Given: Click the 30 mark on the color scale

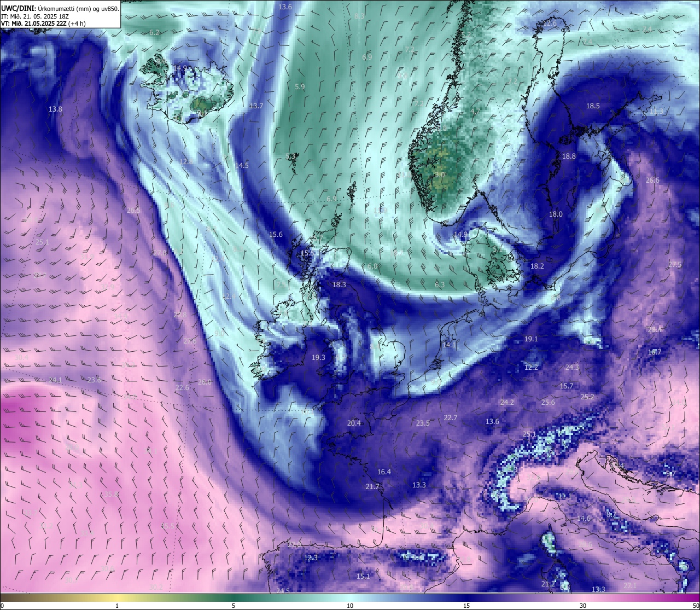Looking at the screenshot, I should tap(583, 606).
